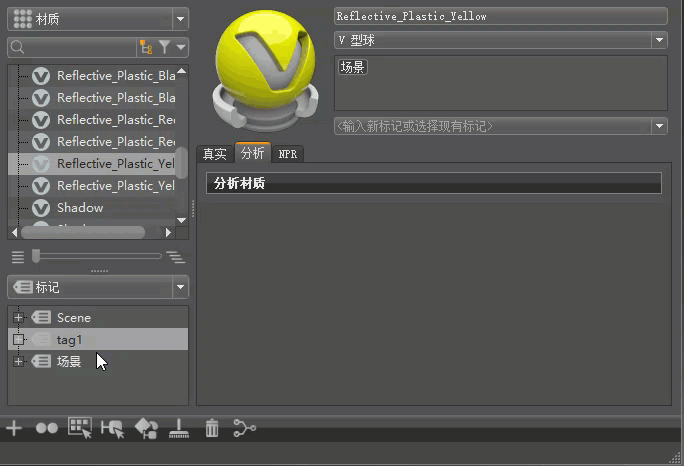684x466 pixels.
Task: Click the material name field Reflective_Plastic_Yellow
Action: (500, 17)
